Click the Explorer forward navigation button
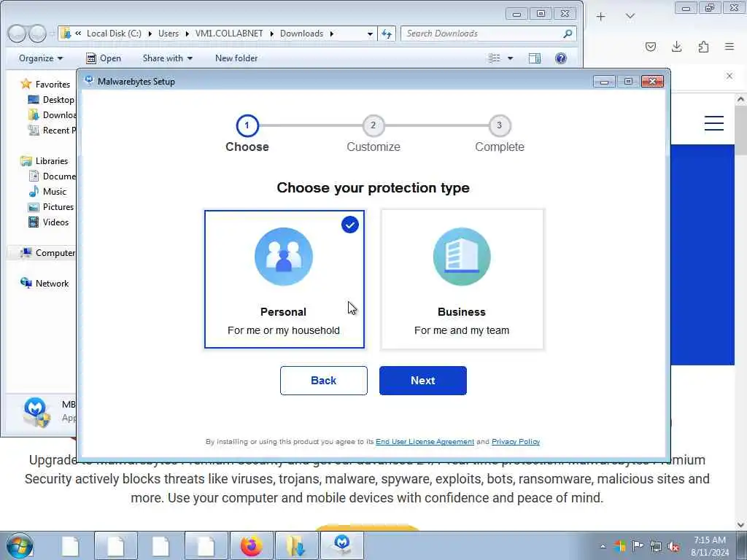The height and width of the screenshot is (560, 747). click(37, 34)
